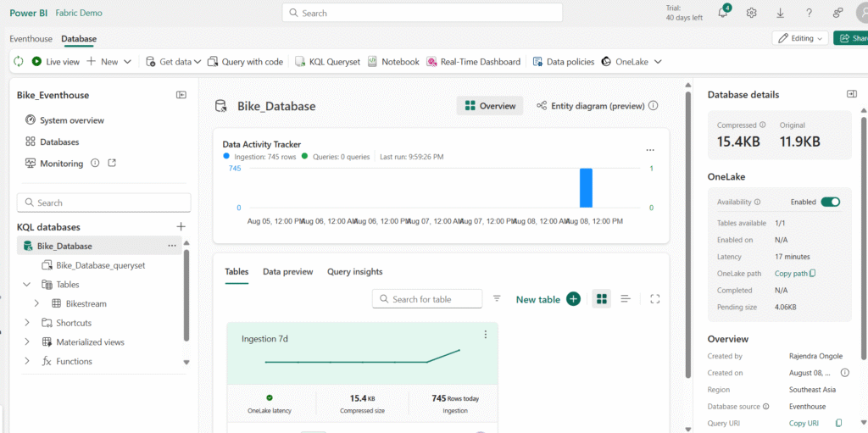Open System overview in left pane
Viewport: 868px width, 433px height.
coord(64,120)
